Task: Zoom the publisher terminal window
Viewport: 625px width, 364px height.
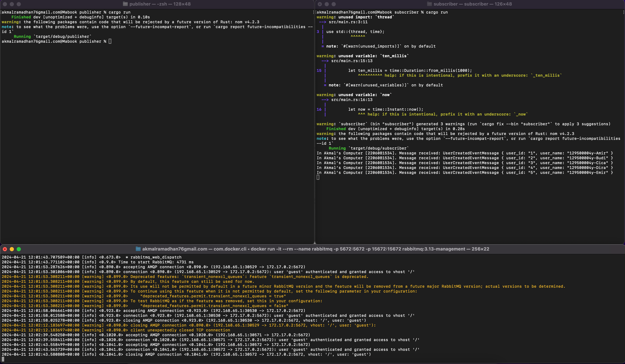Action: (x=19, y=4)
